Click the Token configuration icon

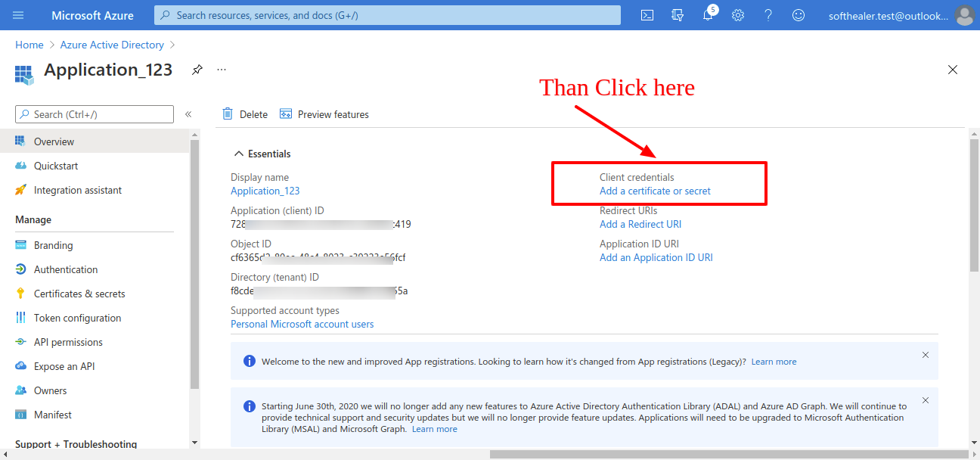point(20,318)
